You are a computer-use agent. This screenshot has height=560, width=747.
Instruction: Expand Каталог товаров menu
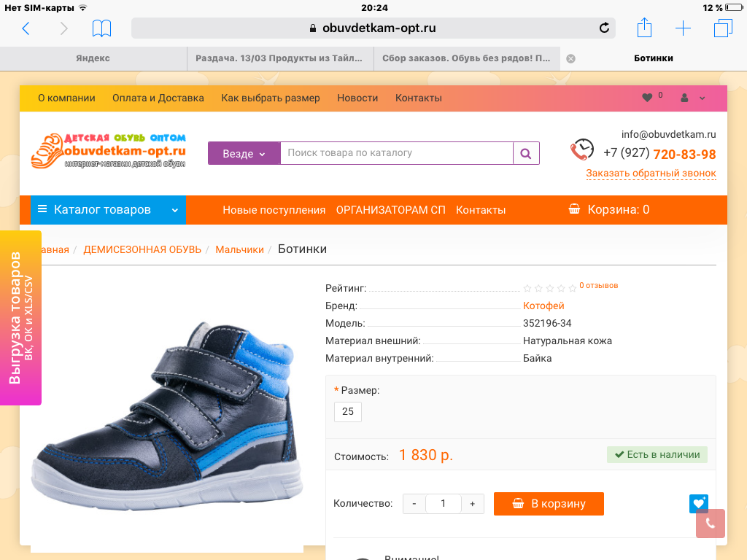tap(108, 209)
